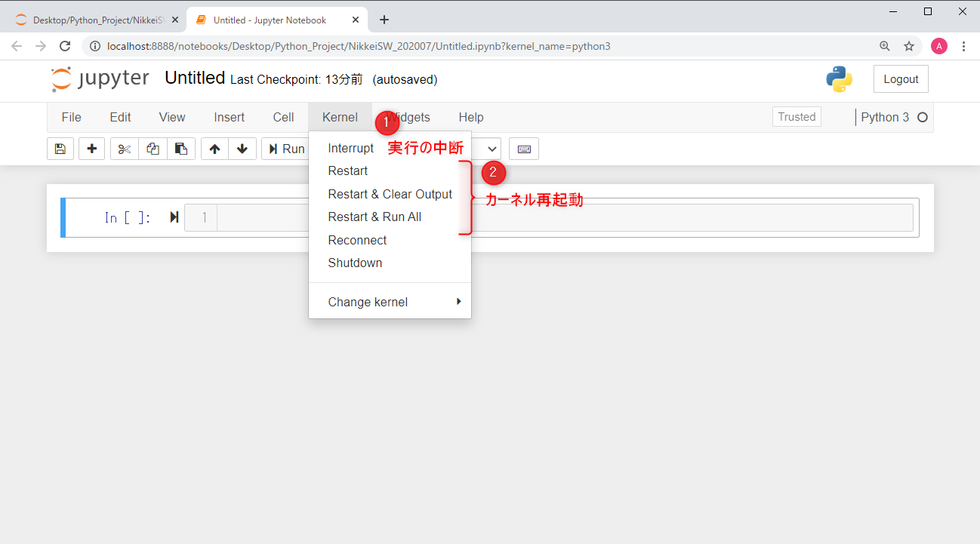Select Shutdown from Kernel menu
Screen dimensions: 980x544
[x=390, y=263]
